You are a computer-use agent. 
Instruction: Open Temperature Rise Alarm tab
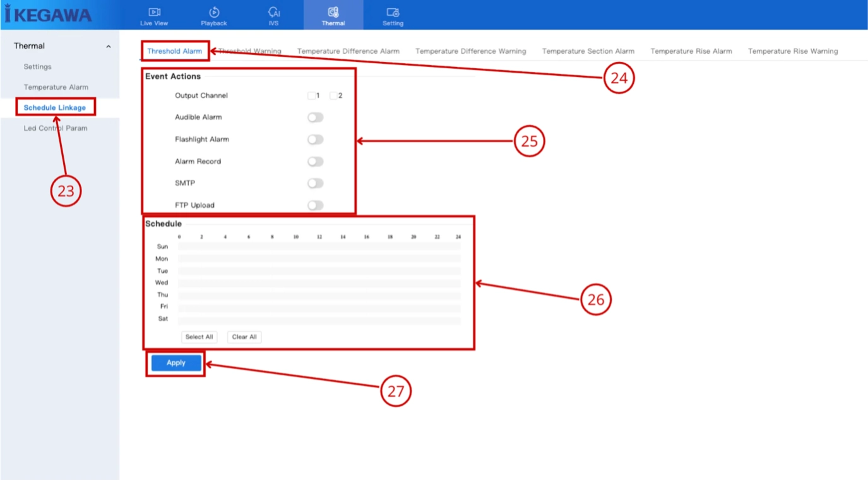(x=691, y=51)
